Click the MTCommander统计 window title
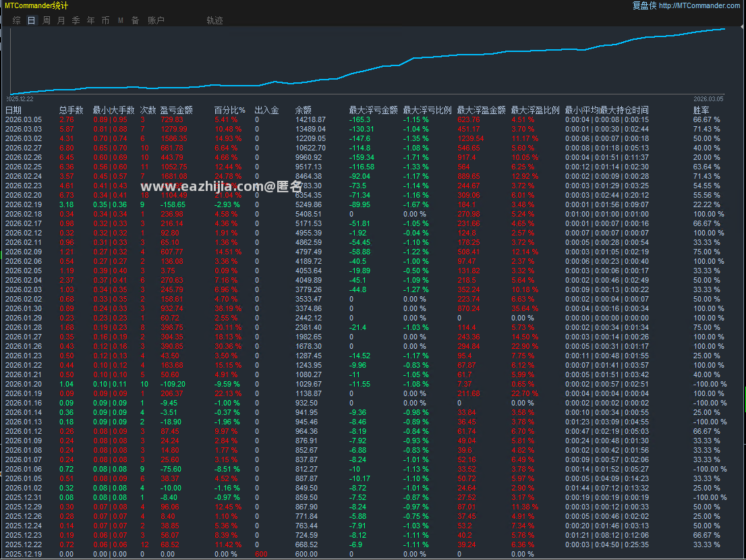 [x=36, y=5]
